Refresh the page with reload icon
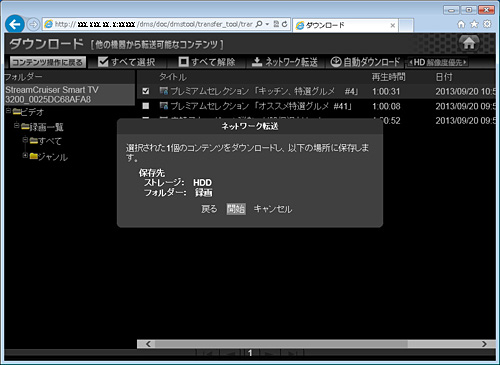 point(284,24)
